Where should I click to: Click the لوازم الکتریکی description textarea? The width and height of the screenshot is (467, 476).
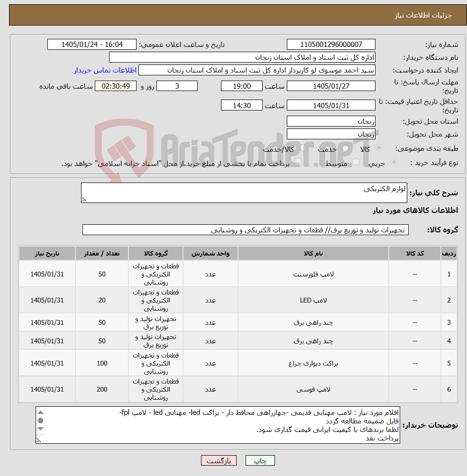244,192
